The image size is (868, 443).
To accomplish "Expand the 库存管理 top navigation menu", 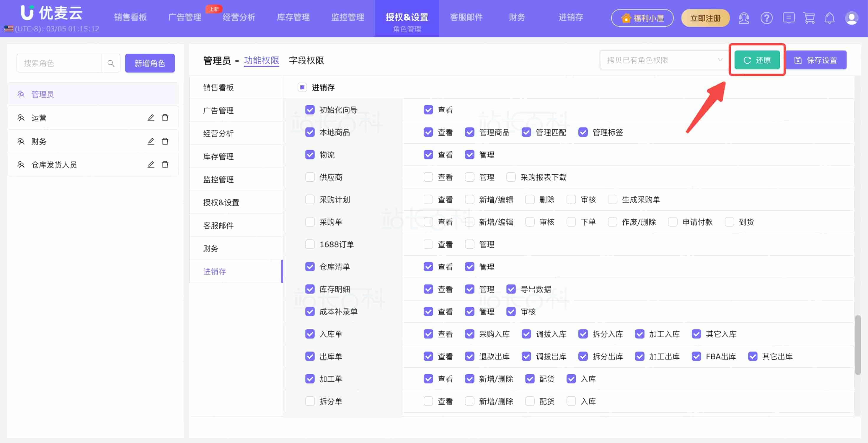I will click(293, 17).
